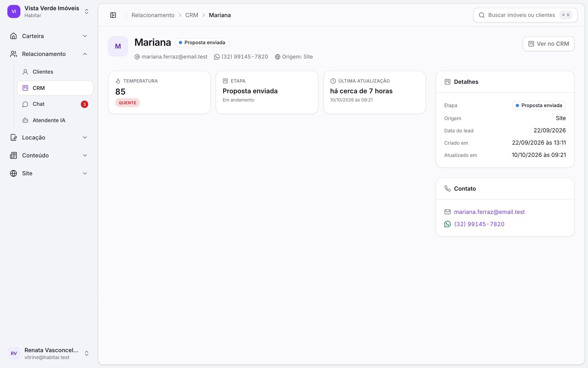The width and height of the screenshot is (588, 368).
Task: Click the Mariana breadcrumb
Action: pos(220,15)
